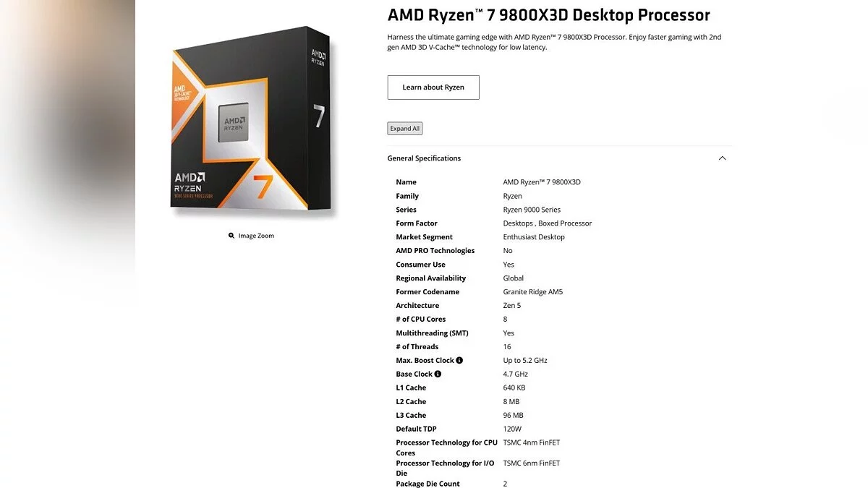Click the Ryzen 9000 Series value
This screenshot has height=488, width=868.
532,210
